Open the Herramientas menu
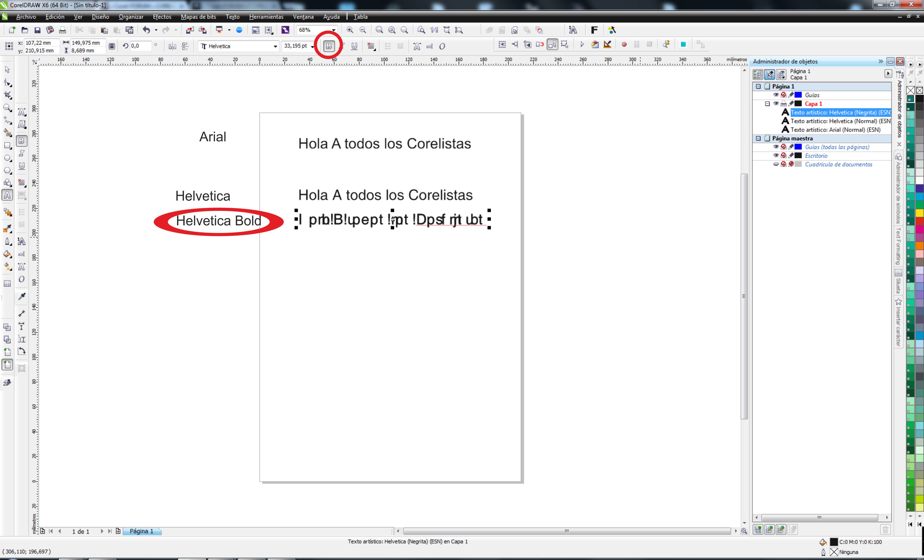Image resolution: width=924 pixels, height=560 pixels. [266, 17]
